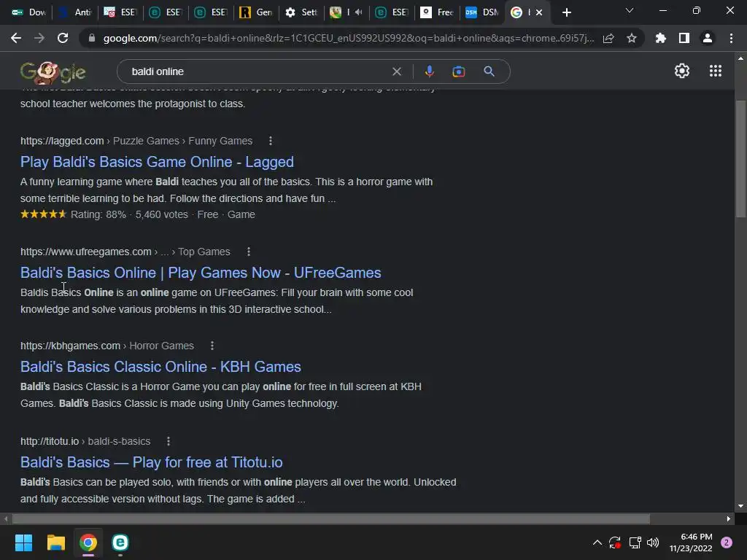Switch to the DSN tab
This screenshot has height=560, width=747.
point(483,12)
